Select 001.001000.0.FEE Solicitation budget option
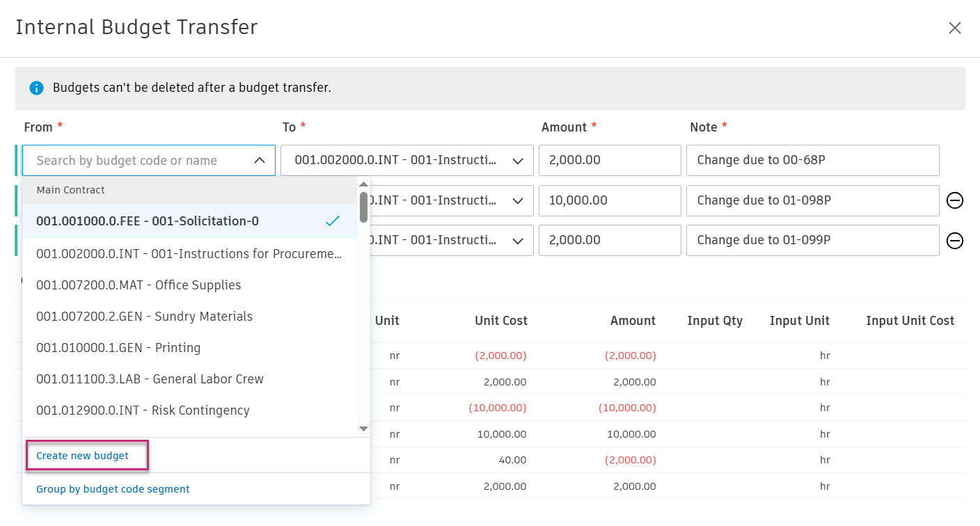Image resolution: width=980 pixels, height=526 pixels. point(148,221)
